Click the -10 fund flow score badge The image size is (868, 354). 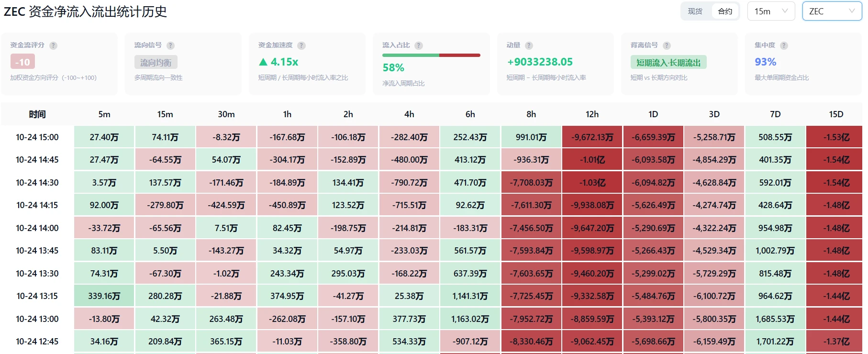pos(22,62)
